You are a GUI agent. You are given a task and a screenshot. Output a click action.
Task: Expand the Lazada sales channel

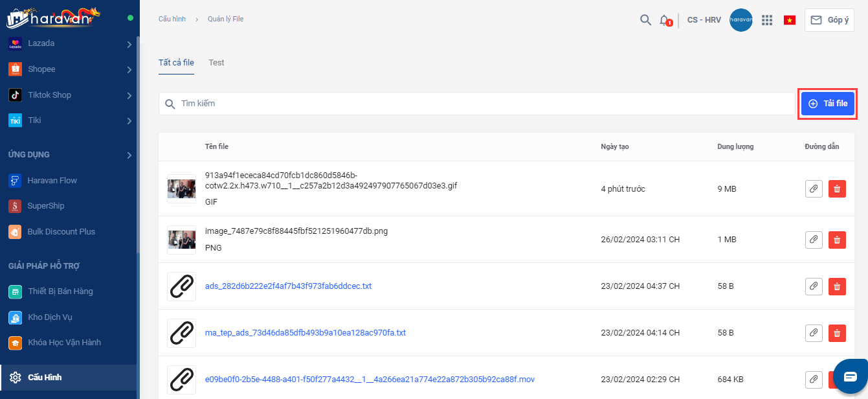[x=129, y=44]
